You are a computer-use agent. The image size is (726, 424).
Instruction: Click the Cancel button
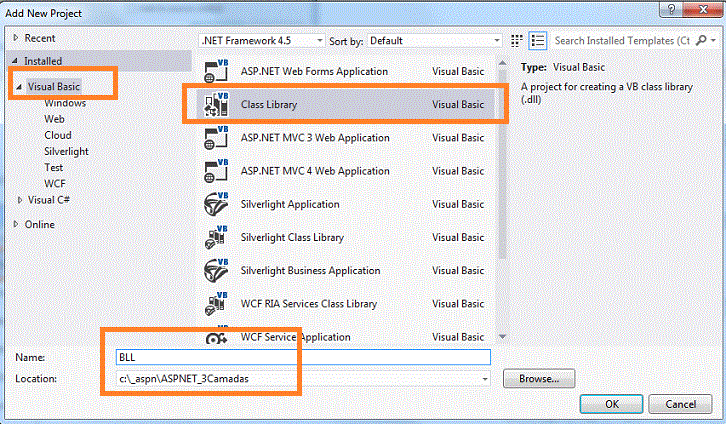(680, 404)
